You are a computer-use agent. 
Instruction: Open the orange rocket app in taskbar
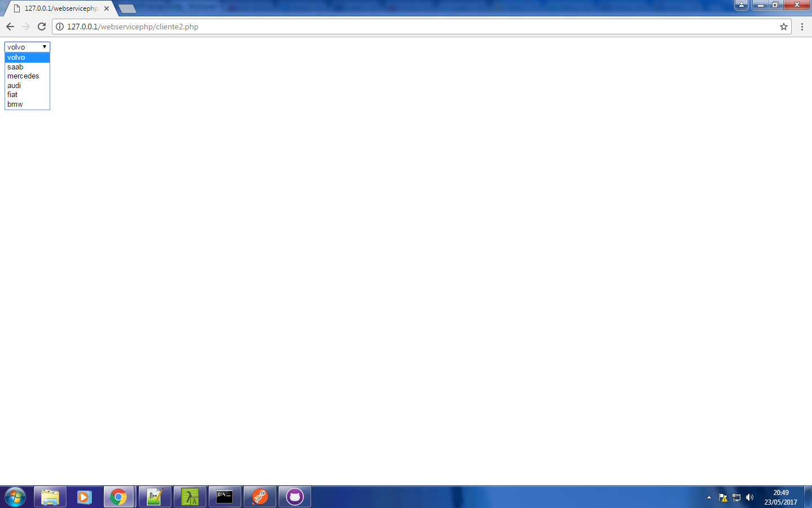pyautogui.click(x=260, y=497)
